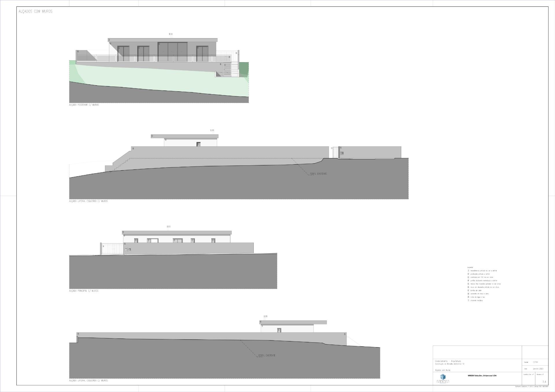Click the 'PERFIL EXISTENTE' label in the bottom elevation
555x392 pixels.
pyautogui.click(x=267, y=356)
